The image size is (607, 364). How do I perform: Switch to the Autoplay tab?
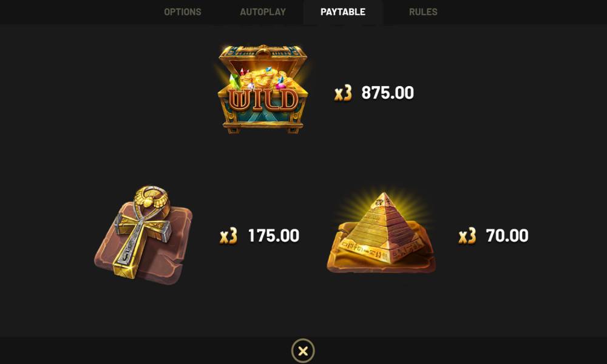(x=262, y=12)
